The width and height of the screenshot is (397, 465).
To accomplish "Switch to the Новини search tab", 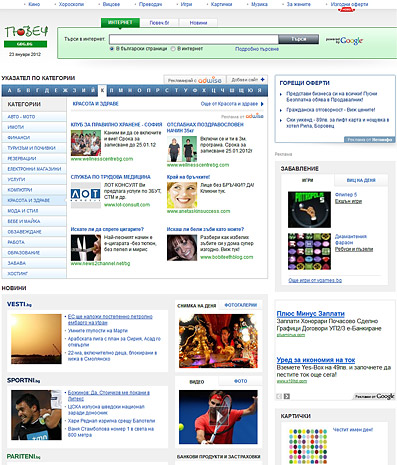I will click(198, 23).
